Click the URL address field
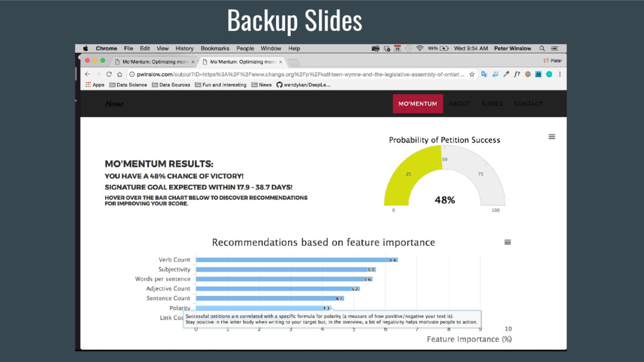Viewport: 644px width, 362px height. [x=296, y=74]
